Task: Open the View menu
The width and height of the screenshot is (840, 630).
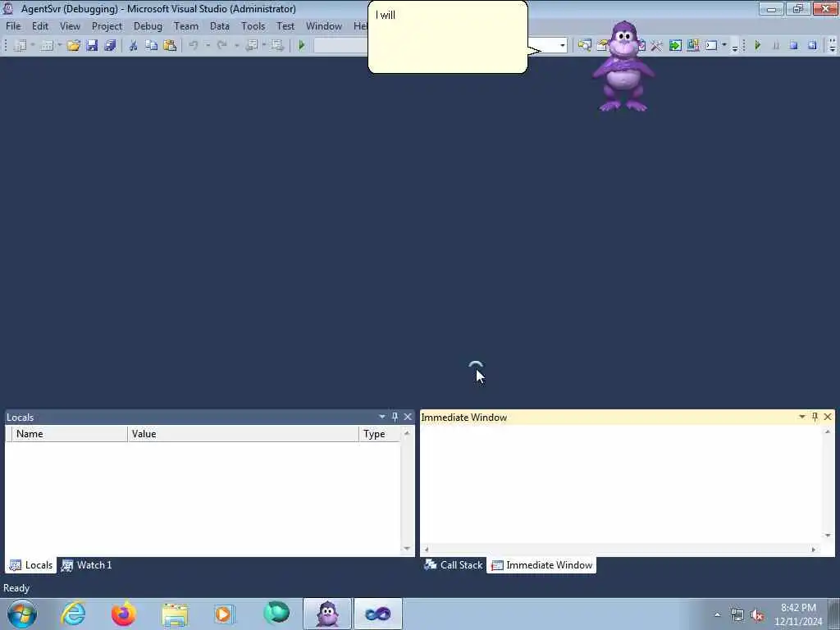Action: coord(70,25)
